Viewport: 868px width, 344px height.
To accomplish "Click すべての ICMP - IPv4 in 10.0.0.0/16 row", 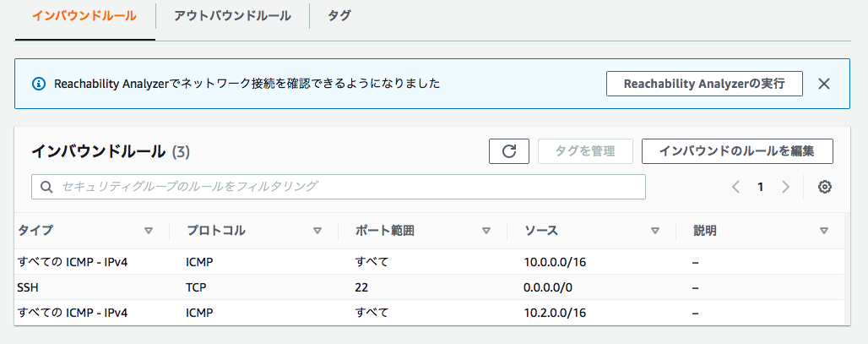I will [73, 262].
